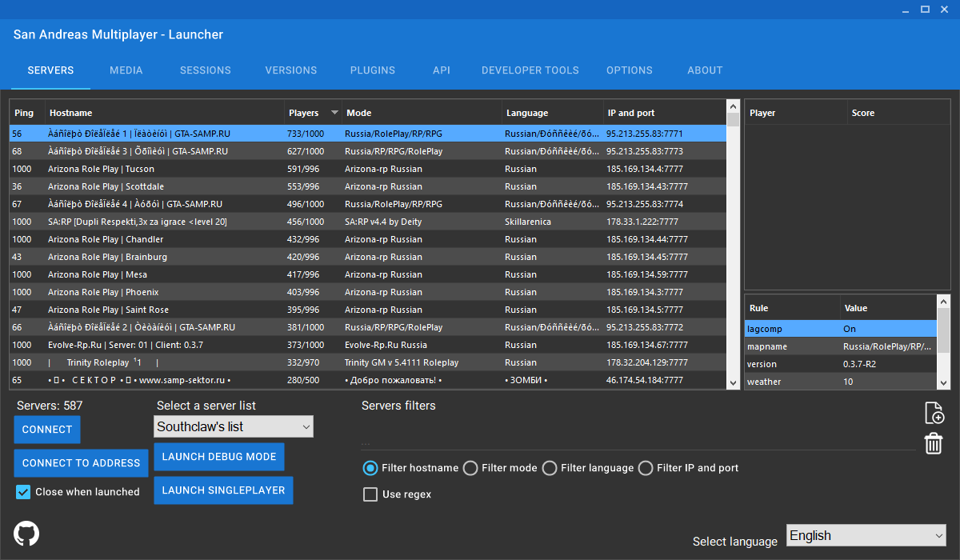Screen dimensions: 960x560
Task: Click the CONNECT button
Action: (47, 430)
